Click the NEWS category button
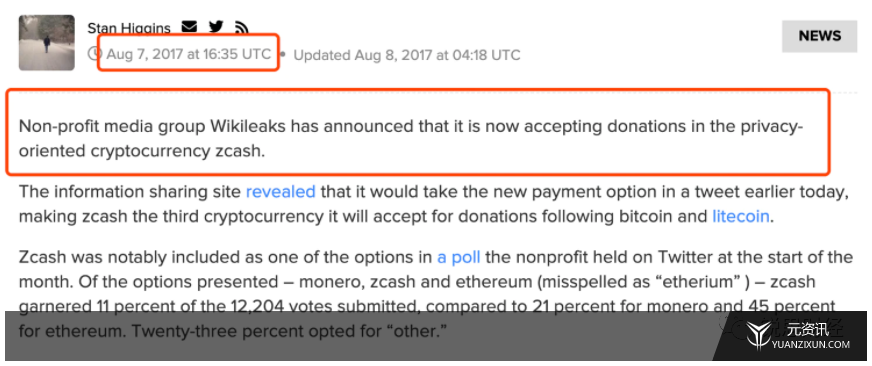 tap(819, 36)
